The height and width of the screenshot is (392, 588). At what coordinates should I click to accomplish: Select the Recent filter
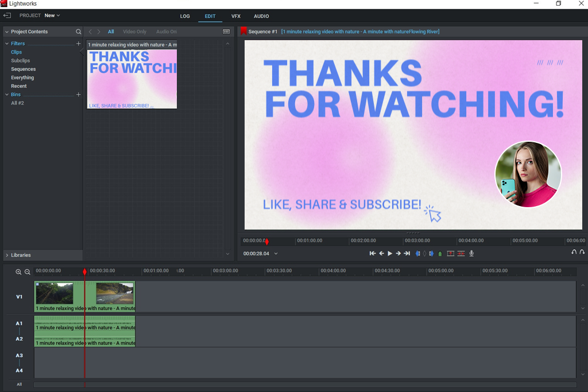[19, 86]
